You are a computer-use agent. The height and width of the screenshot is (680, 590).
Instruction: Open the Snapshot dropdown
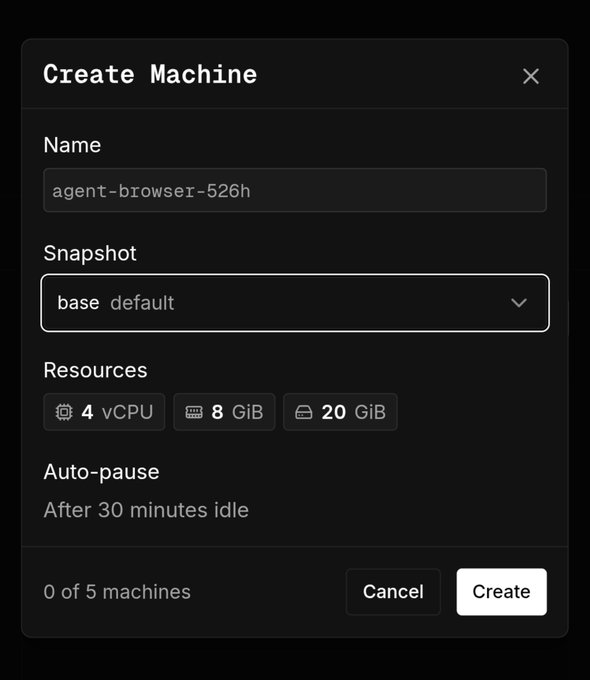(295, 303)
